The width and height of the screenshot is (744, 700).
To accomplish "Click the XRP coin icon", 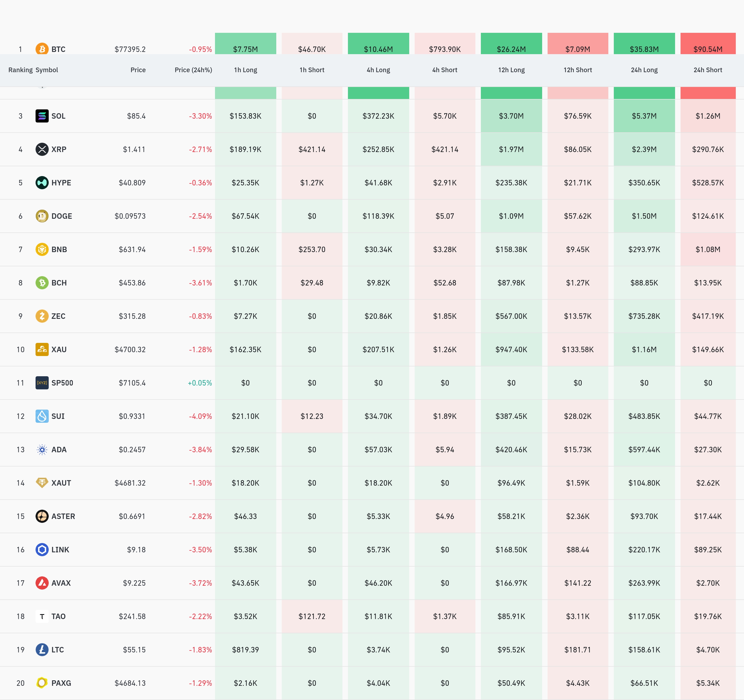I will [x=42, y=149].
